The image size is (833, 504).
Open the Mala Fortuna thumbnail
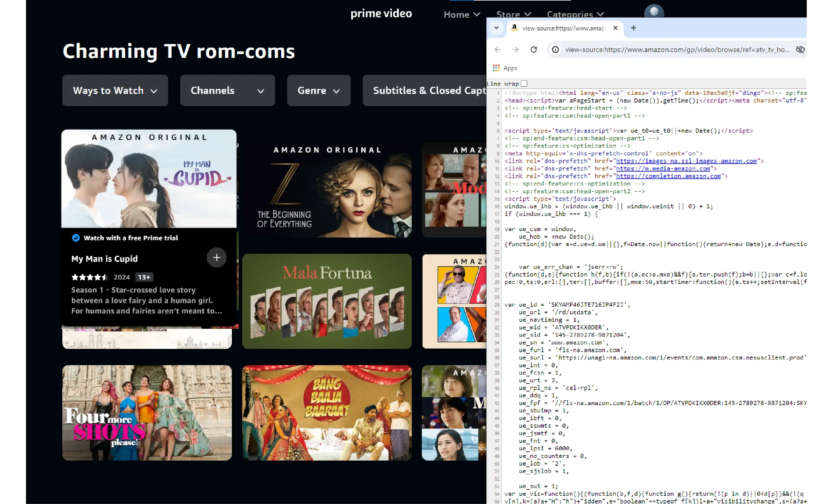(x=327, y=301)
